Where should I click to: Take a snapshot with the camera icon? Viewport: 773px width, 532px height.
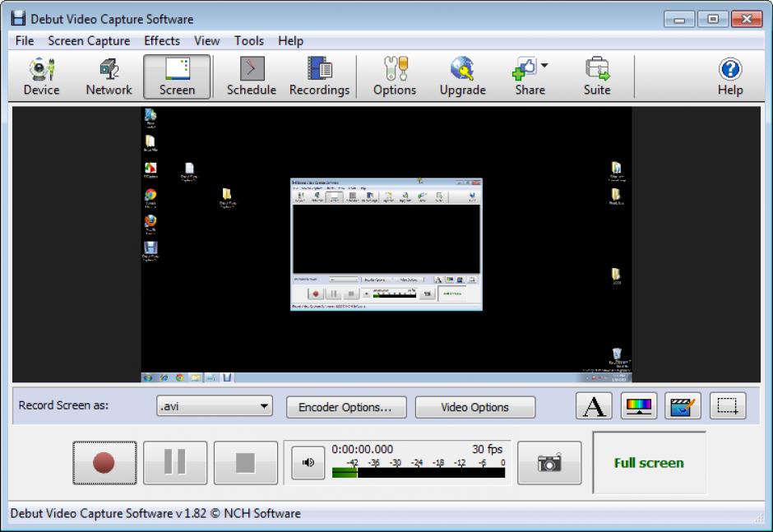click(x=549, y=462)
